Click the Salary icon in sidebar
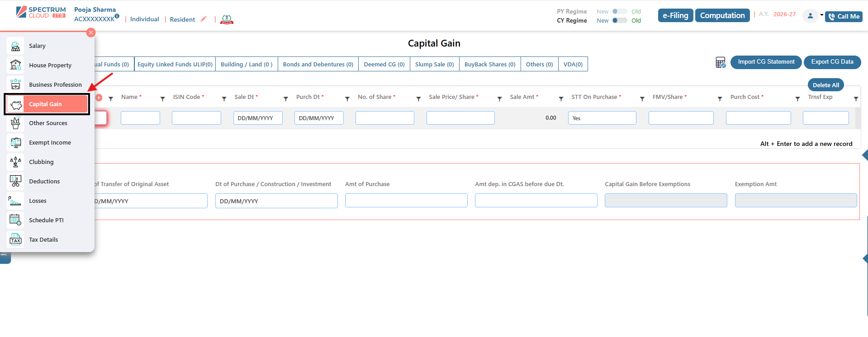This screenshot has height=337, width=868. pyautogui.click(x=15, y=46)
